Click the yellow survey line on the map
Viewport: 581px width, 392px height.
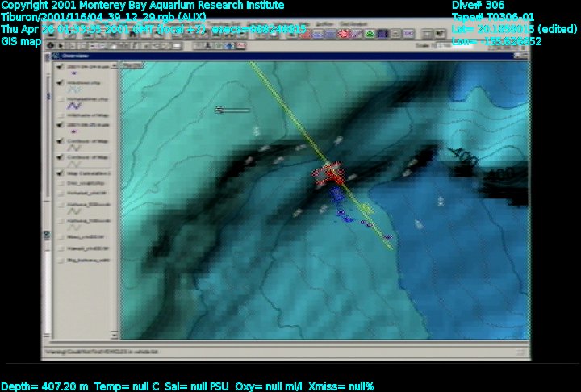[290, 113]
